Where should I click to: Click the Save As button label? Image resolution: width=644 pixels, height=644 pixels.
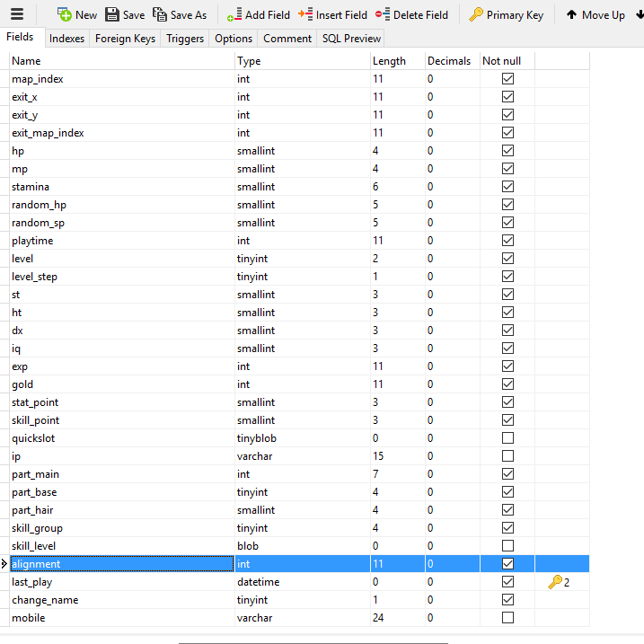point(189,15)
